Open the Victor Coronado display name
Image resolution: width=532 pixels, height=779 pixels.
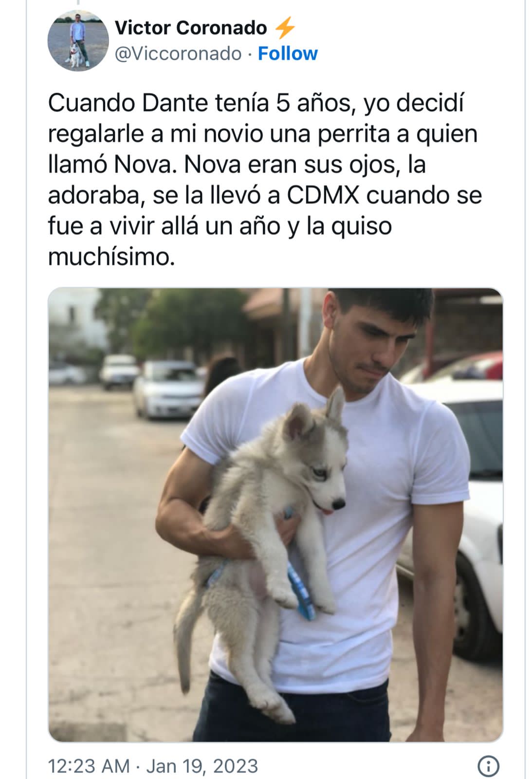[x=191, y=28]
